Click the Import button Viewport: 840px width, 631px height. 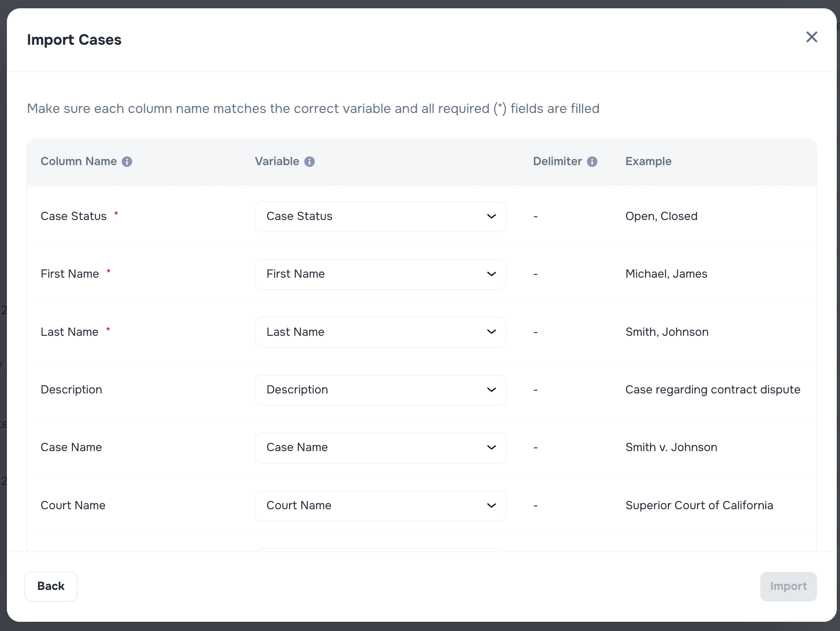(x=788, y=586)
